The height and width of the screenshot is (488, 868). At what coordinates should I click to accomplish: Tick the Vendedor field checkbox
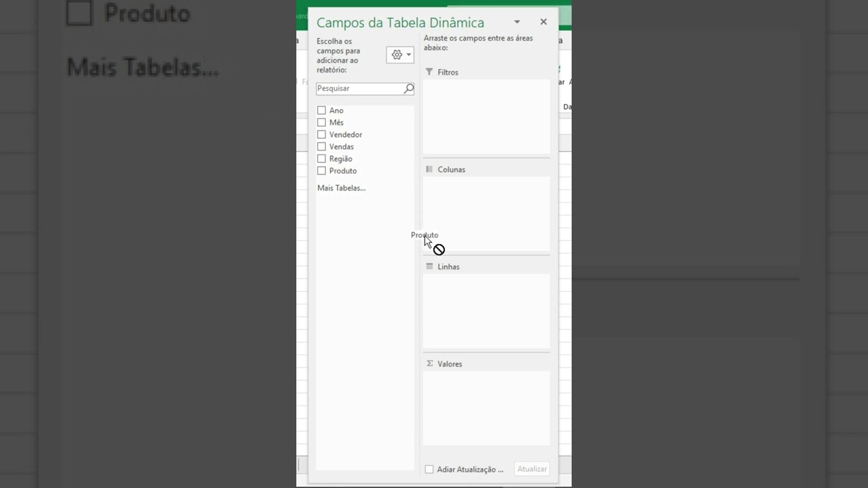click(x=321, y=135)
